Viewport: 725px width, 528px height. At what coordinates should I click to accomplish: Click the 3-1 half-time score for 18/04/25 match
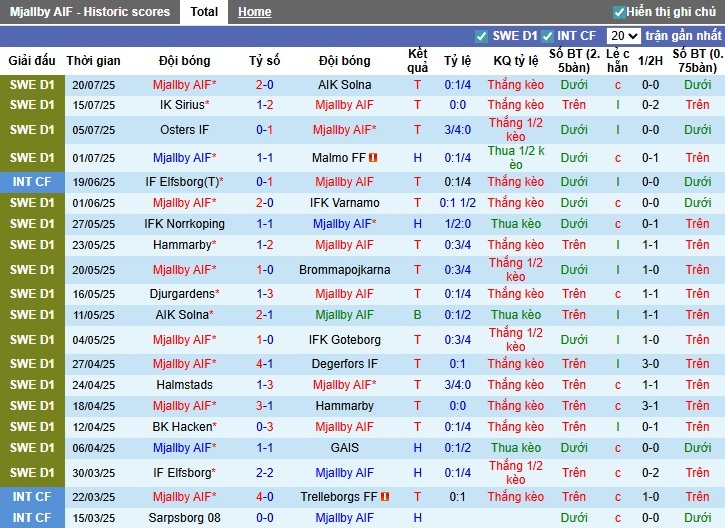point(650,406)
